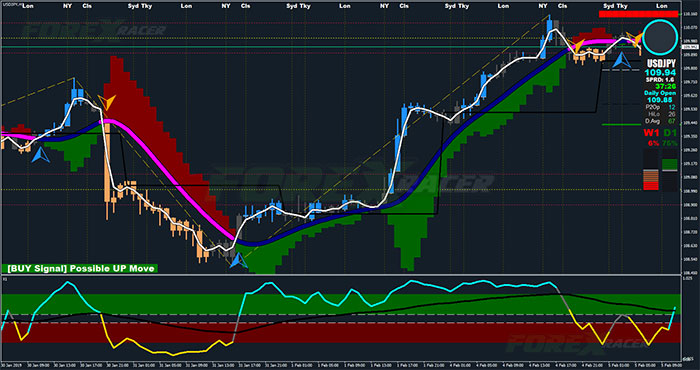This screenshot has width=700, height=370.
Task: Click the 109.85 daily open value
Action: click(x=660, y=100)
